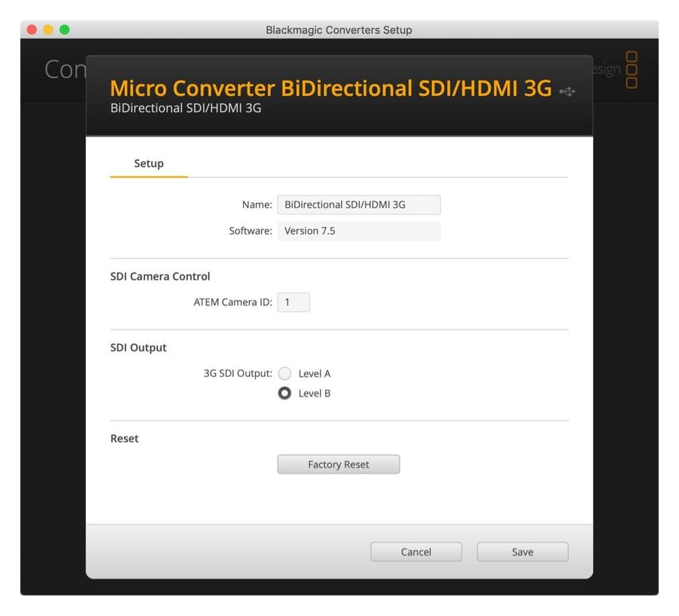The width and height of the screenshot is (679, 616).
Task: Click the ATEM Camera ID field
Action: tap(293, 302)
